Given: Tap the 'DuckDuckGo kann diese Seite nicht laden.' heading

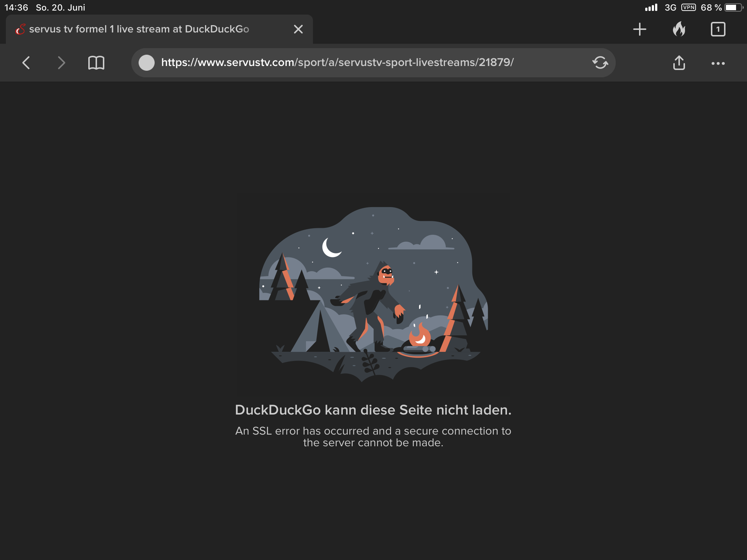Looking at the screenshot, I should click(373, 410).
